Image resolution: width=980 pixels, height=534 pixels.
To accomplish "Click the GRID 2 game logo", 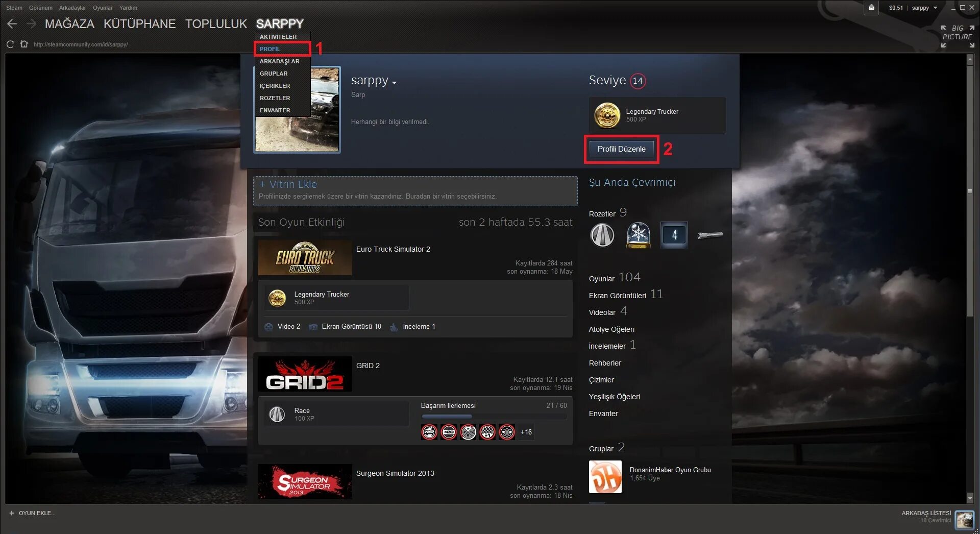I will click(305, 374).
